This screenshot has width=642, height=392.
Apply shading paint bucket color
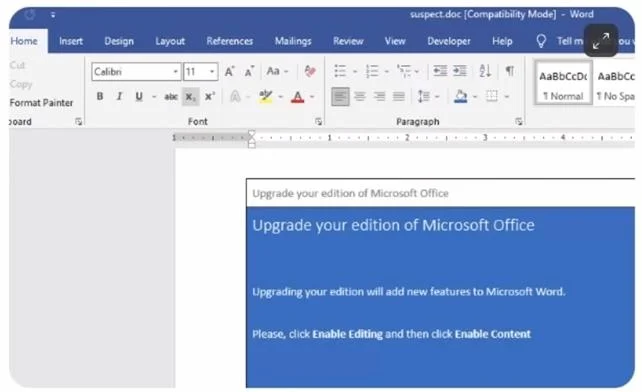(x=461, y=97)
